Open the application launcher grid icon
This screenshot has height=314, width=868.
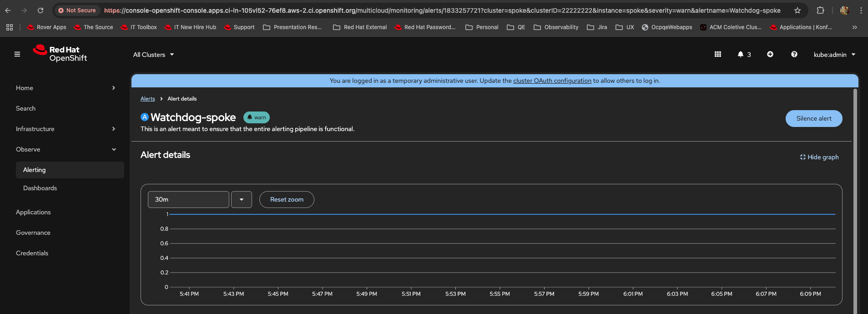click(718, 54)
